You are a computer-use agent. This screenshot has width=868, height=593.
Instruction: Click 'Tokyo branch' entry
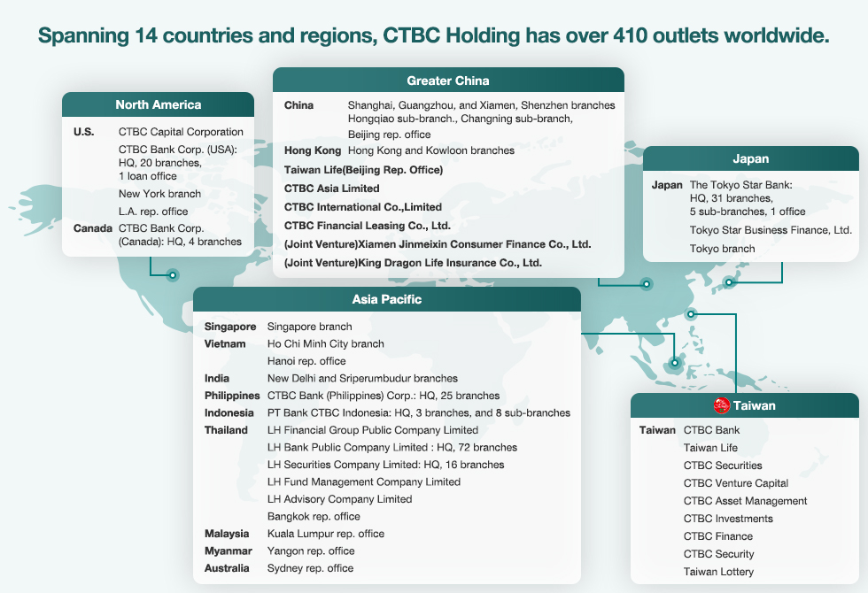(x=722, y=249)
